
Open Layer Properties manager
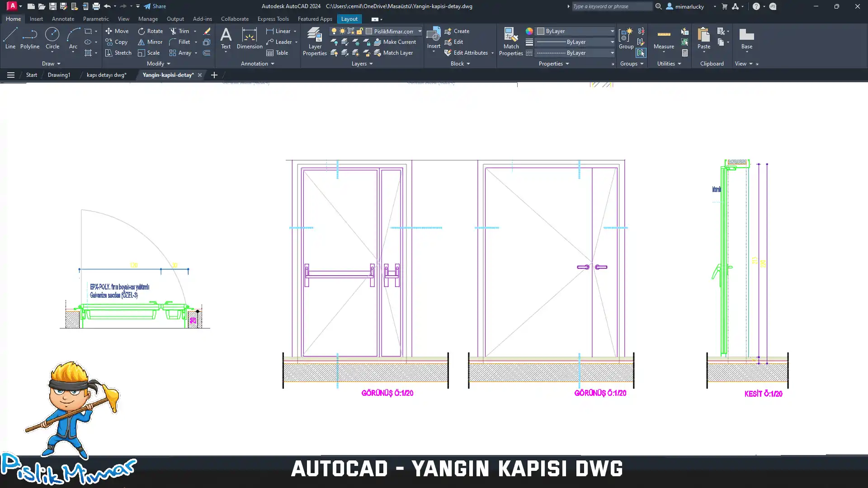(315, 42)
